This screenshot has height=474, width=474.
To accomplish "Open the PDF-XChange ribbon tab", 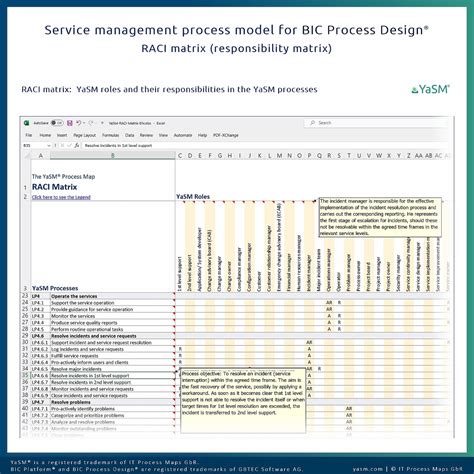I will (x=226, y=135).
